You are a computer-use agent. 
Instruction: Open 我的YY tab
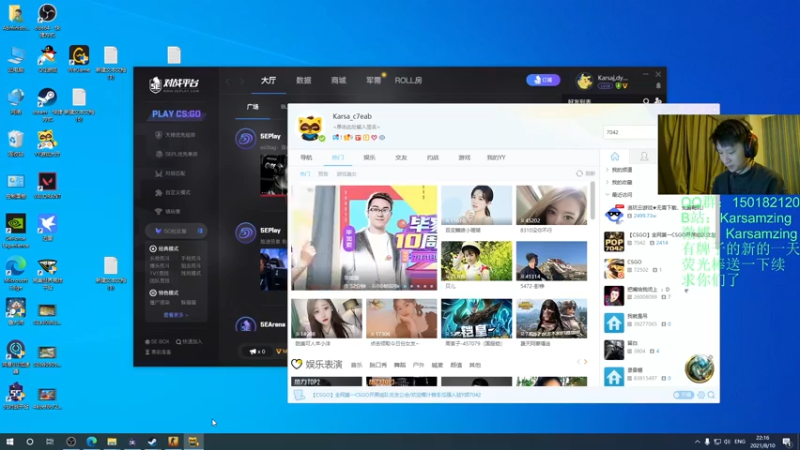tap(496, 158)
